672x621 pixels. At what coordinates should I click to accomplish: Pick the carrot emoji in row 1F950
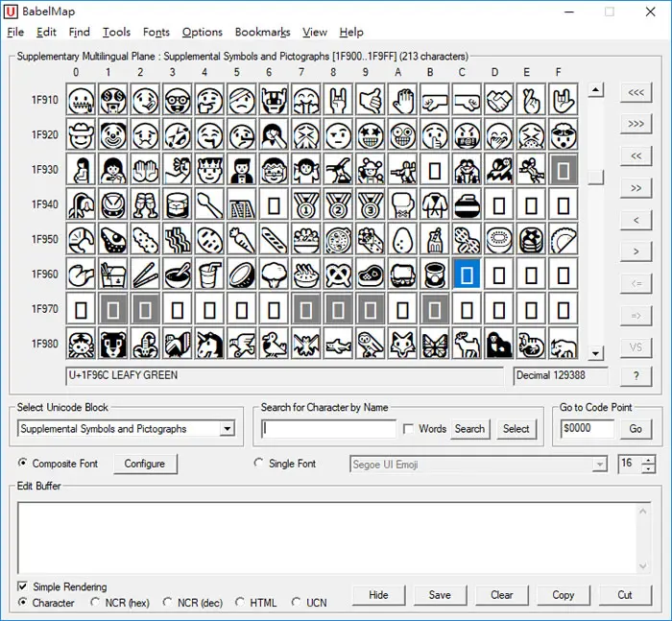pos(242,239)
